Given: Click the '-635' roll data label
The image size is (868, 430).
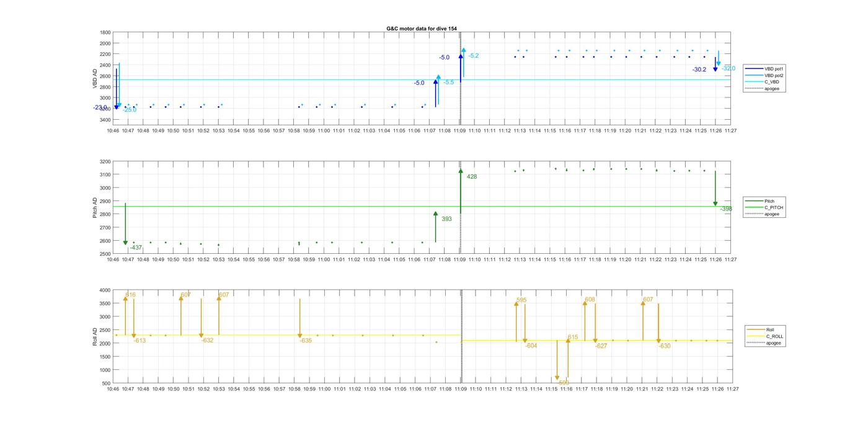Looking at the screenshot, I should click(x=306, y=341).
